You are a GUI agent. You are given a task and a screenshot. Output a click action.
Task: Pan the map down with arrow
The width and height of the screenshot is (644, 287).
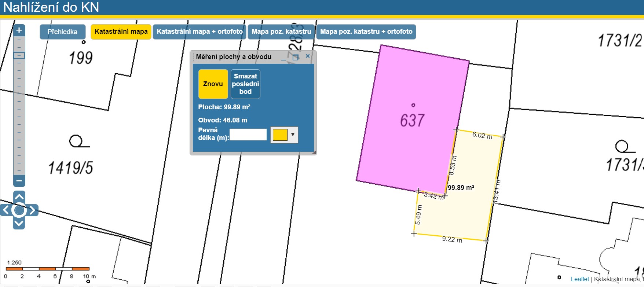click(19, 223)
